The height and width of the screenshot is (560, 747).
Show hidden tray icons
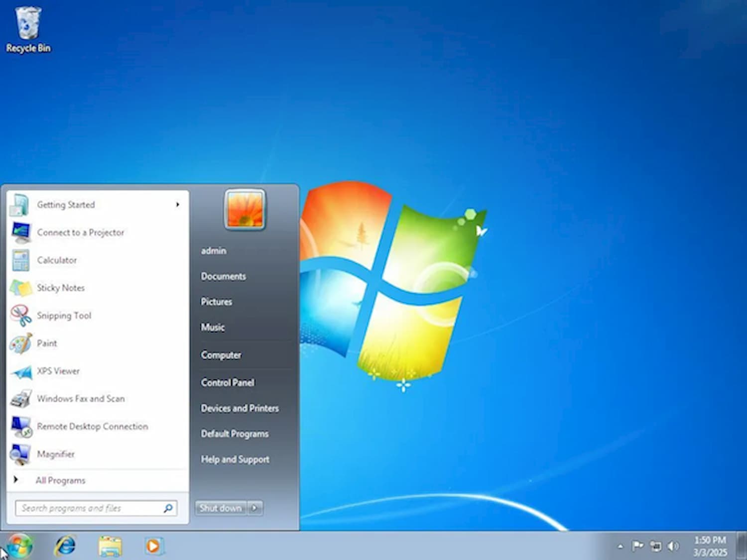(x=621, y=545)
